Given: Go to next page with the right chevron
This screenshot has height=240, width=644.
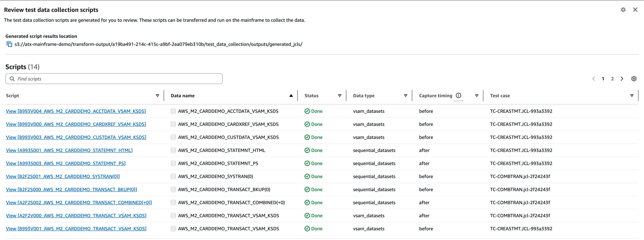Looking at the screenshot, I should 622,79.
